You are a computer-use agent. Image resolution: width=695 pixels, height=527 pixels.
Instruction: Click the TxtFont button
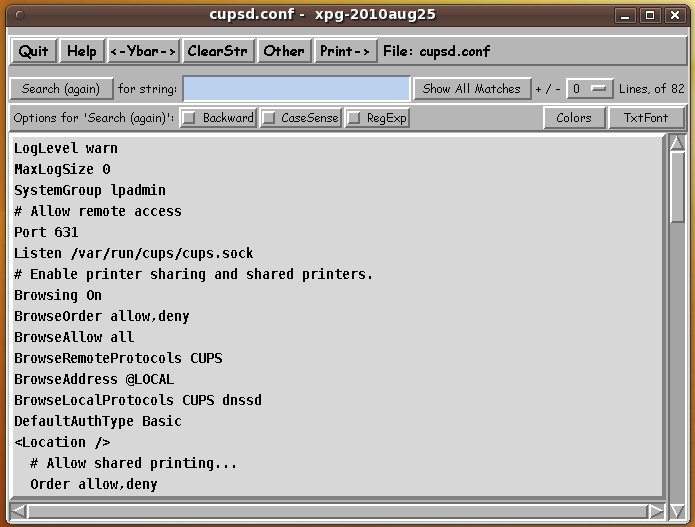coord(646,118)
